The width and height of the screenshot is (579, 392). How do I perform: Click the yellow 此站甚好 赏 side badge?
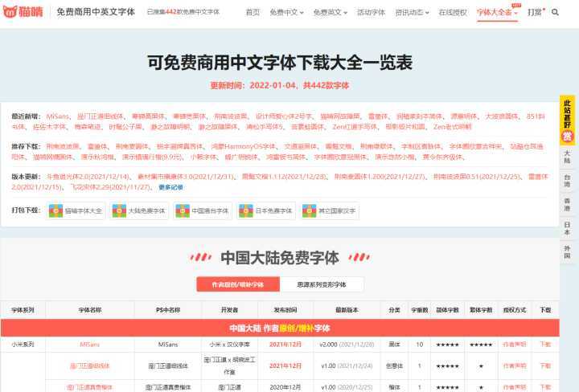(x=568, y=120)
